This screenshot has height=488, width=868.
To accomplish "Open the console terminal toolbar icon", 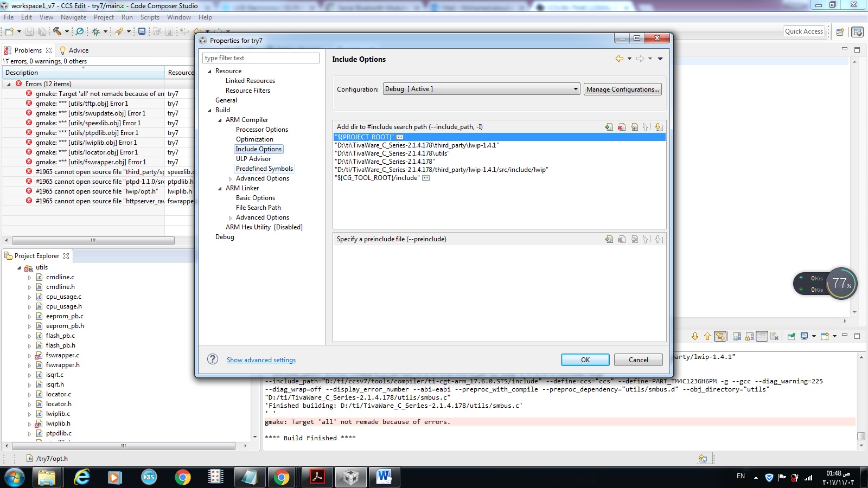I will click(x=142, y=31).
